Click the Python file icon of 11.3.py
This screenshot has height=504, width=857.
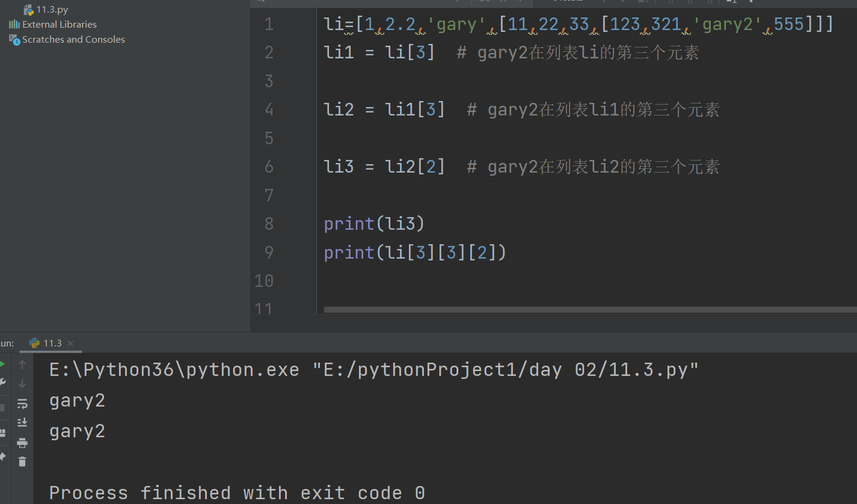tap(28, 10)
